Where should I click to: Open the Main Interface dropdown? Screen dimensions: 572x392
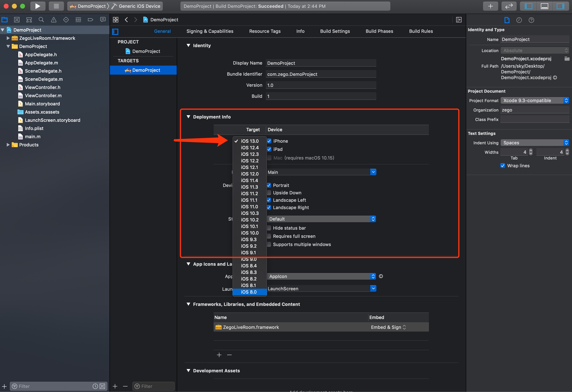[x=373, y=172]
